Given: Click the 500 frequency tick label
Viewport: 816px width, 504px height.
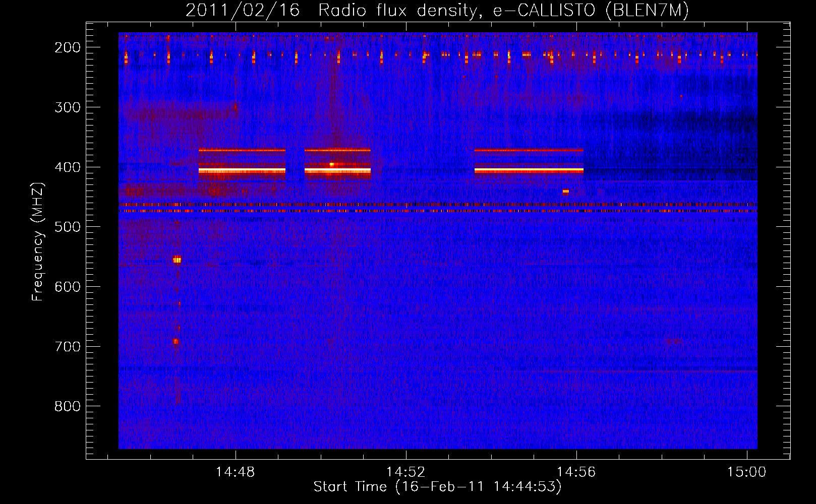Looking at the screenshot, I should tap(68, 227).
